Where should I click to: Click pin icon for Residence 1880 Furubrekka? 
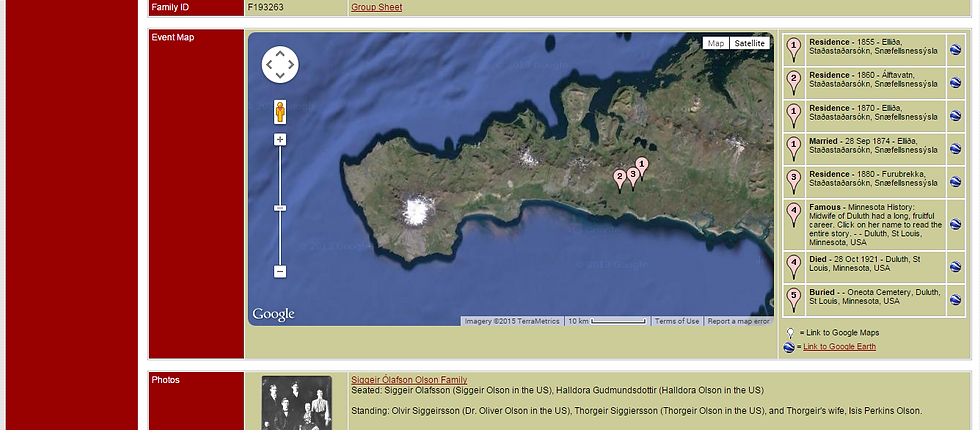point(793,182)
